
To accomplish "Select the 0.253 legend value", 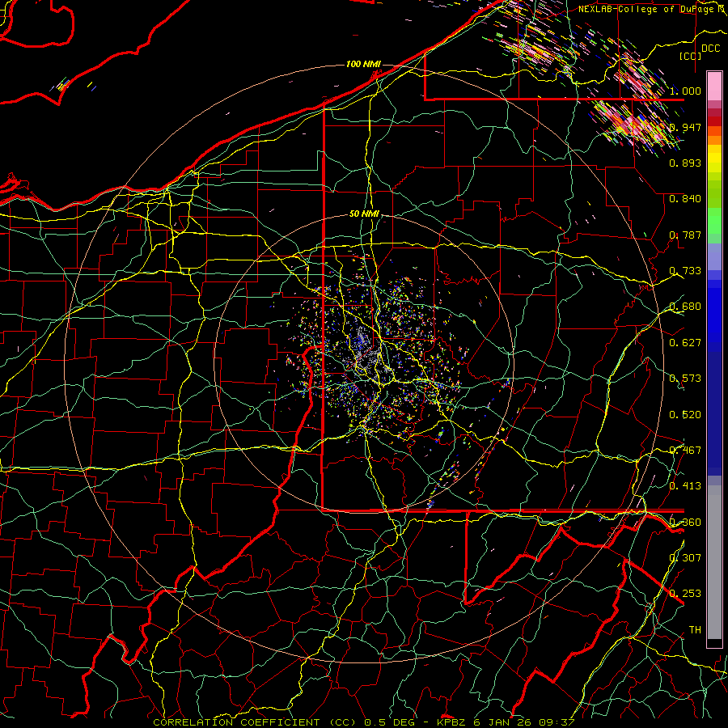I will [685, 594].
